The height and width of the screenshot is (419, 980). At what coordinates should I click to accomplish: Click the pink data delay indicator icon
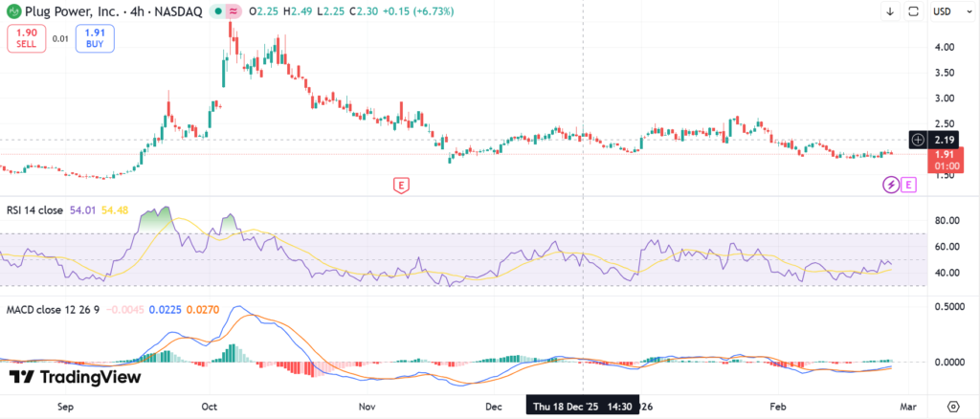pyautogui.click(x=234, y=11)
